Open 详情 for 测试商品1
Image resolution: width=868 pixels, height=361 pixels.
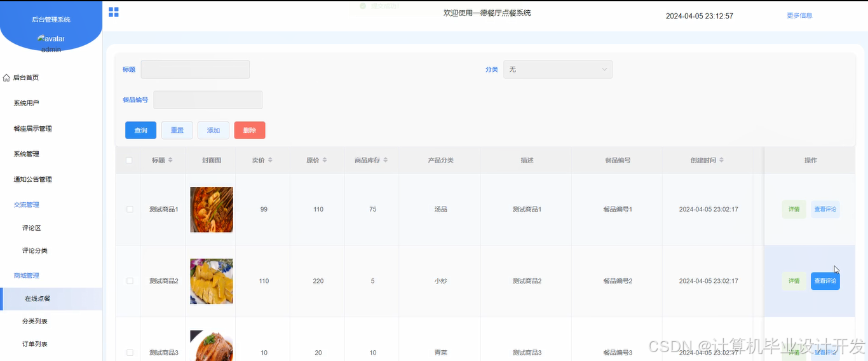794,209
